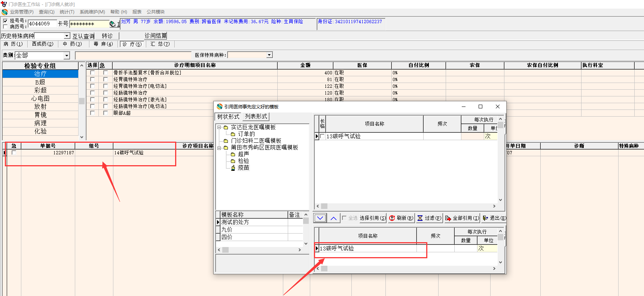
Task: Check the 全选 checkbox in template dialog
Action: click(344, 218)
